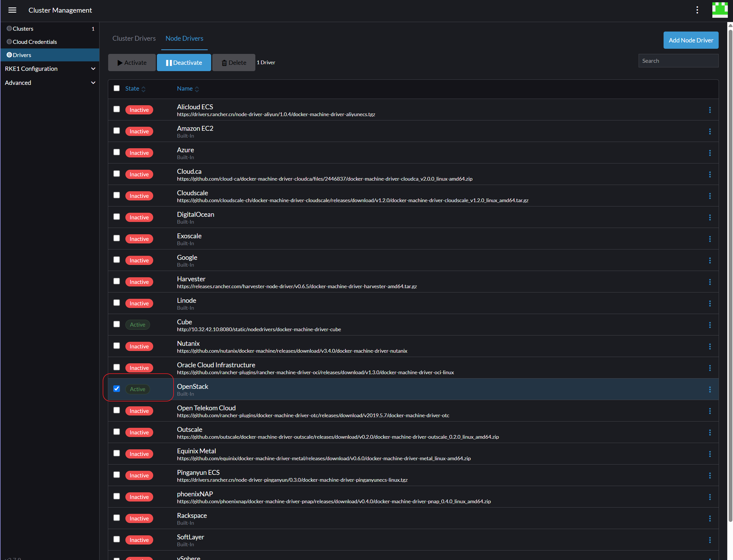Open row actions menu for Cube

pyautogui.click(x=710, y=325)
